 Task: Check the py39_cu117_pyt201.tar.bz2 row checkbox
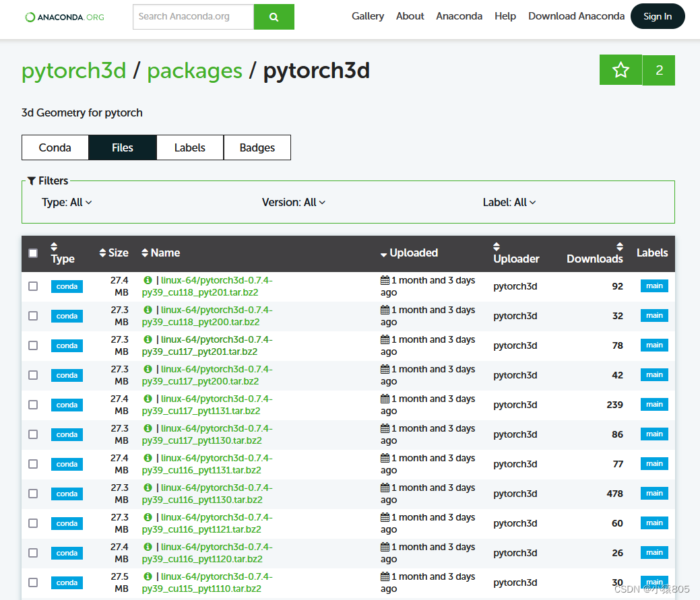pyautogui.click(x=33, y=345)
